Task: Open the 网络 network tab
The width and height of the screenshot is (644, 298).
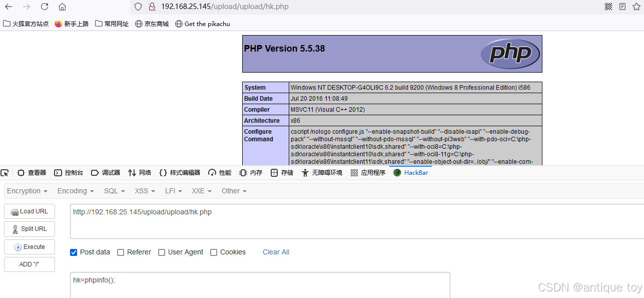Action: [140, 173]
